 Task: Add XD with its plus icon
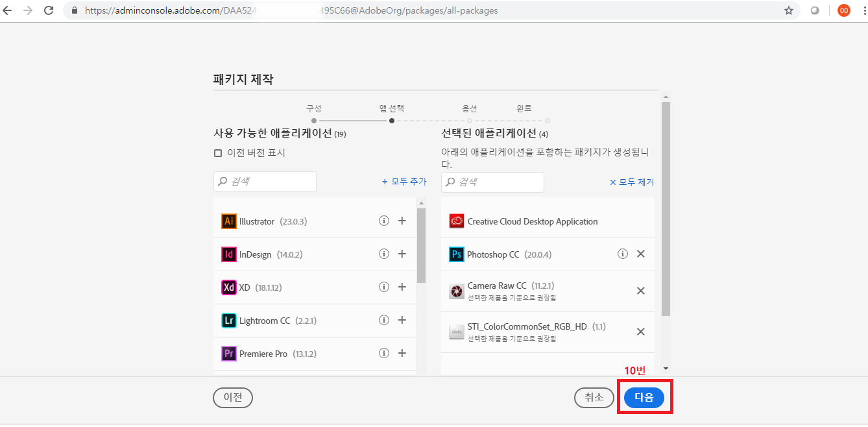(x=402, y=287)
